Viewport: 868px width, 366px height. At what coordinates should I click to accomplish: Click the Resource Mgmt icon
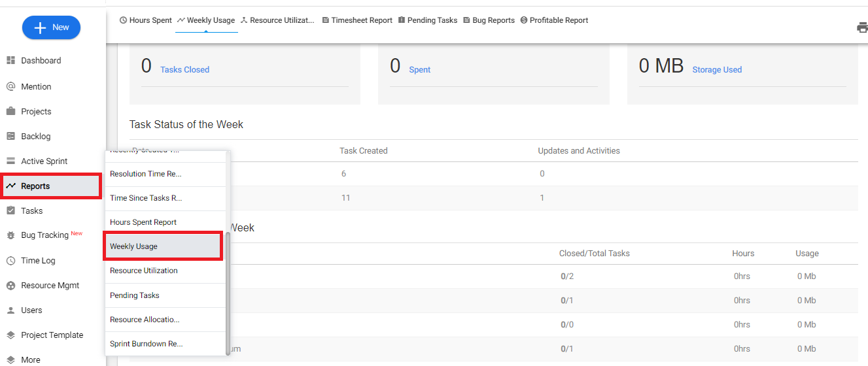click(x=10, y=285)
